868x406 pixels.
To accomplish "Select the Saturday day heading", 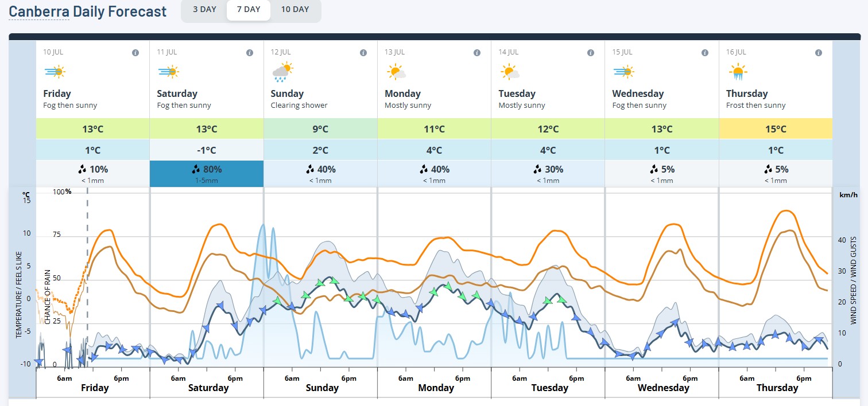I will (x=177, y=93).
